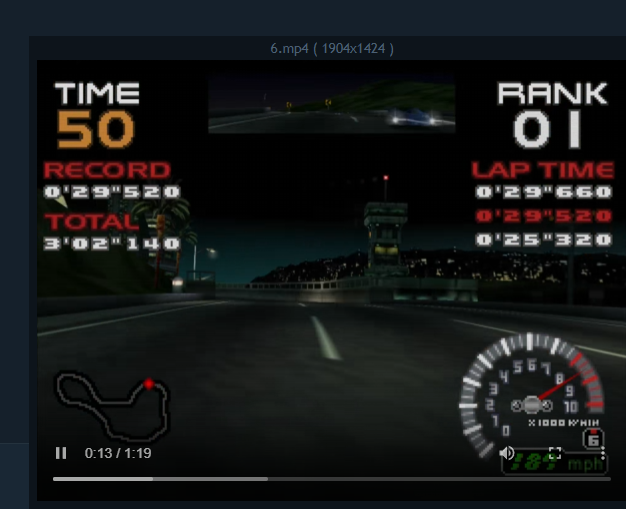Screen dimensions: 626x509
Task: Click the total time 3'02"140
Action: [112, 243]
